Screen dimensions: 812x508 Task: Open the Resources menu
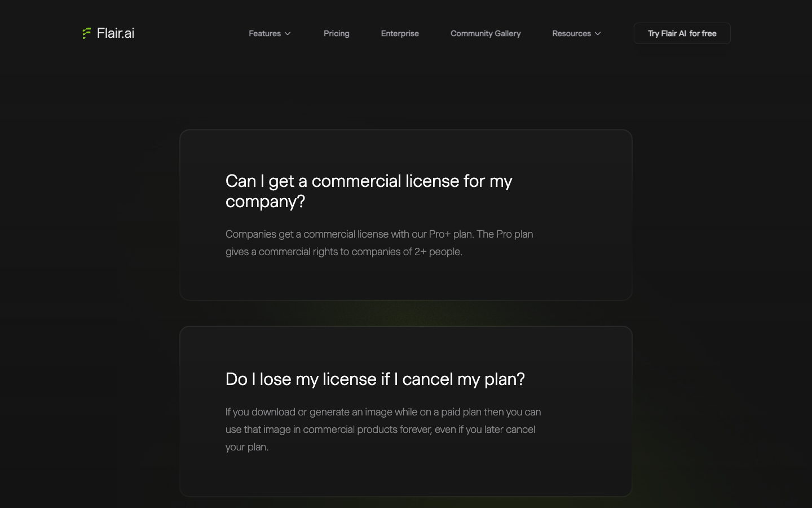tap(571, 33)
